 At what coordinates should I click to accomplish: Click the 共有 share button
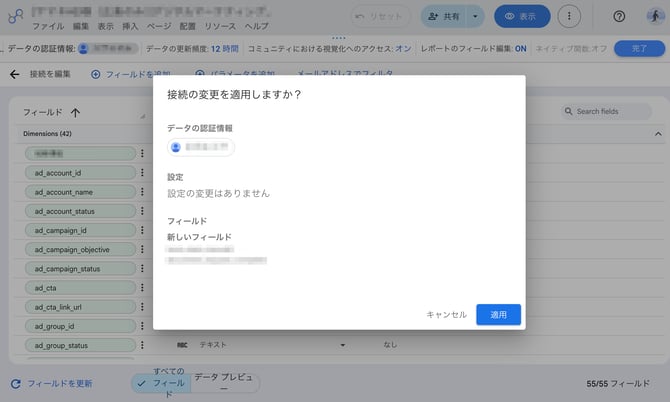coord(444,16)
